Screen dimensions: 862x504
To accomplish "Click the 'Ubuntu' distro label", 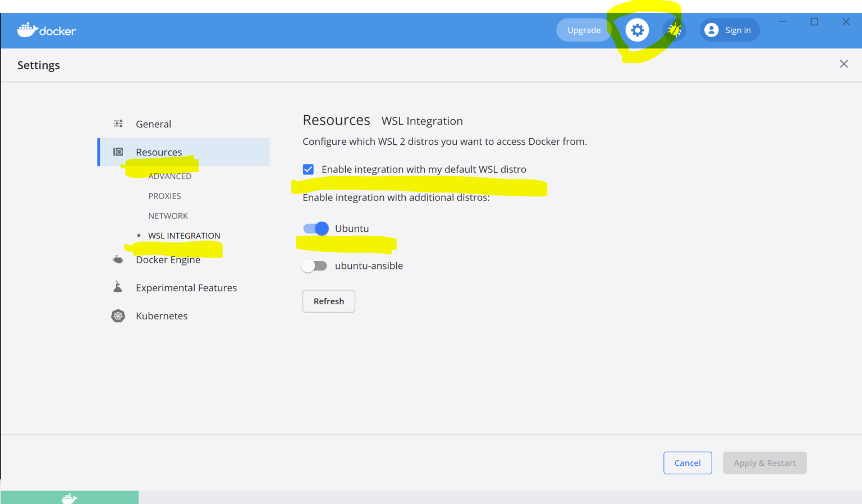I will click(x=352, y=228).
